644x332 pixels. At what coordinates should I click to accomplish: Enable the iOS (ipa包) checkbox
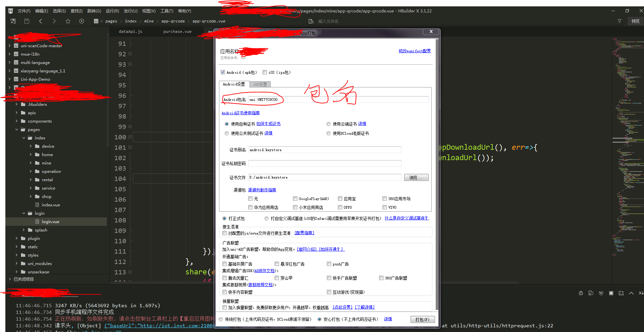coord(265,72)
